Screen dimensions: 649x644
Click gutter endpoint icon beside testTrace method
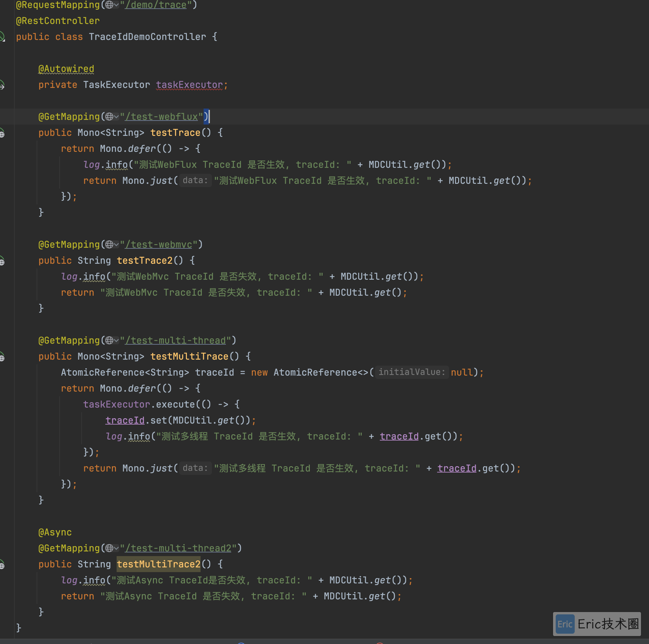click(2, 133)
